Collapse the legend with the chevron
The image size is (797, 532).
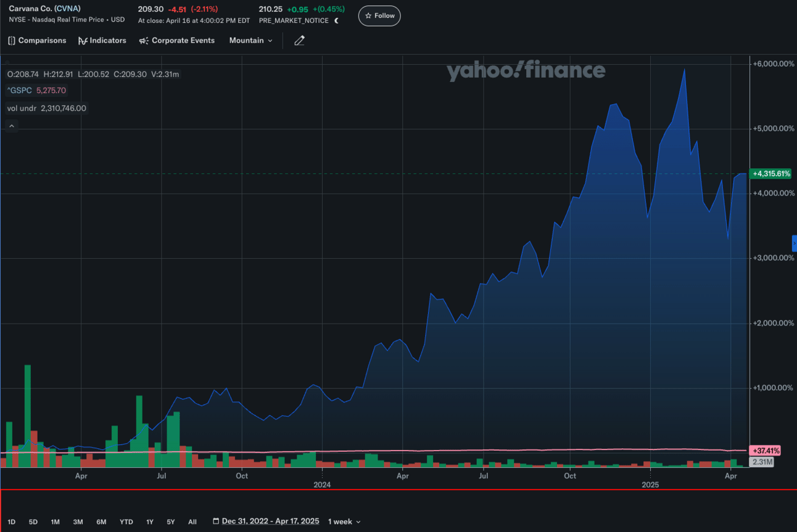[x=12, y=126]
